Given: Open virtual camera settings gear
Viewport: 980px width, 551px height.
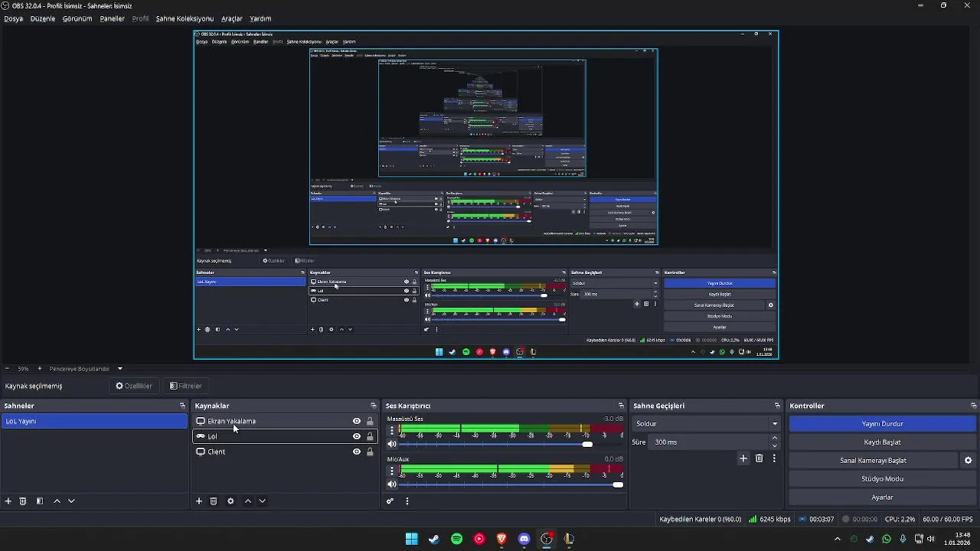Looking at the screenshot, I should coord(968,461).
